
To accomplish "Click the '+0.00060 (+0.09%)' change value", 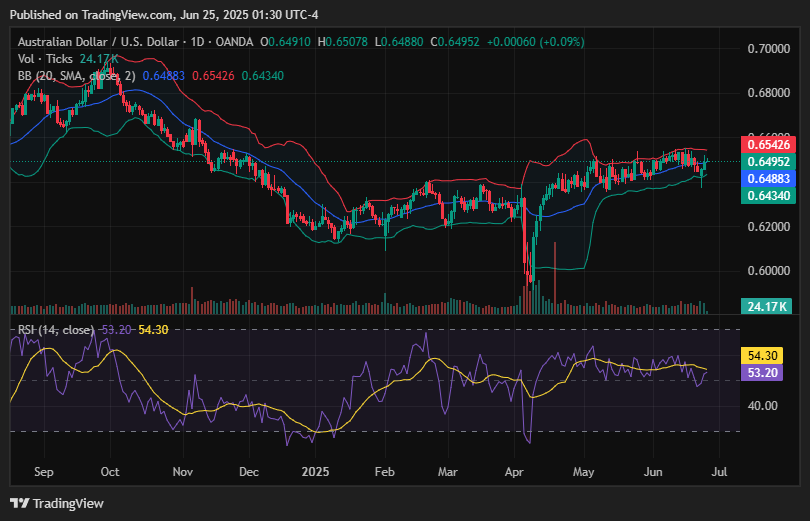I will (x=536, y=42).
